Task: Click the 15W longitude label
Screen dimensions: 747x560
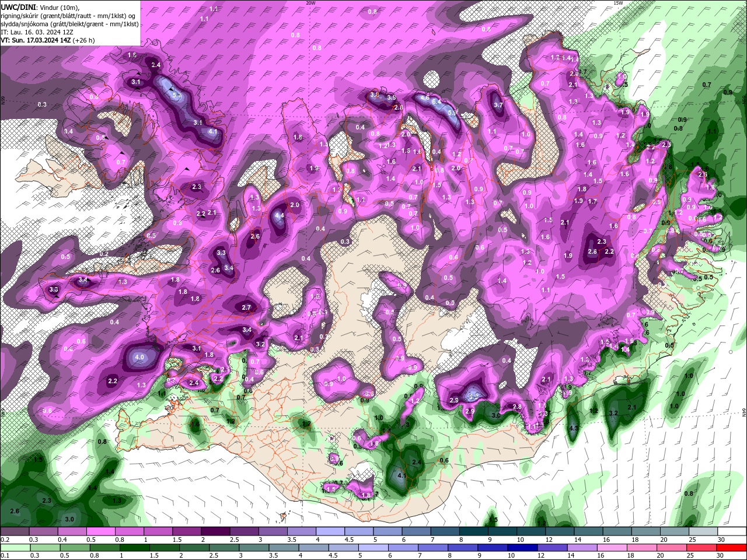Action: tap(618, 3)
